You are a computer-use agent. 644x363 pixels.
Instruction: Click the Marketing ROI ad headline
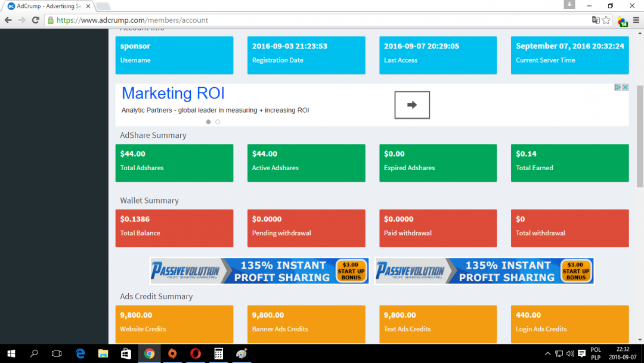point(173,94)
